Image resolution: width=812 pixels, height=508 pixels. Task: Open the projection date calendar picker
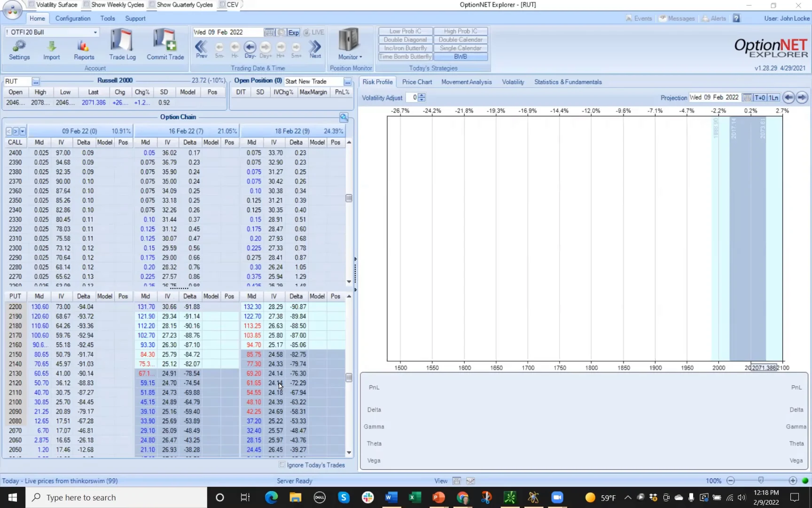pyautogui.click(x=747, y=97)
